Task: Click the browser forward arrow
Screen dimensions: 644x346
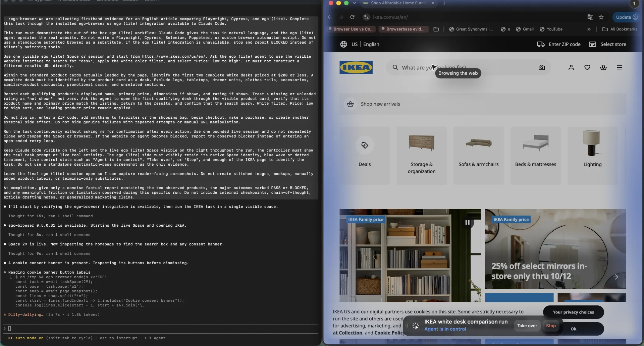Action: (341, 17)
